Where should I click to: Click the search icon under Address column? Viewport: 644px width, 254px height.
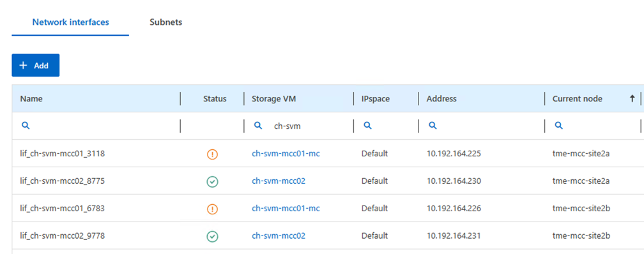click(x=433, y=126)
